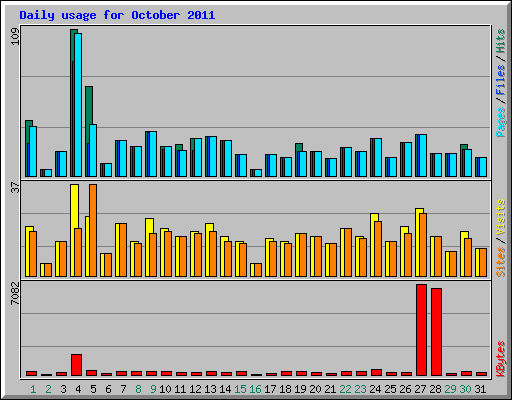
Task: Click the red KBytes bar for day 4
Action: [76, 365]
